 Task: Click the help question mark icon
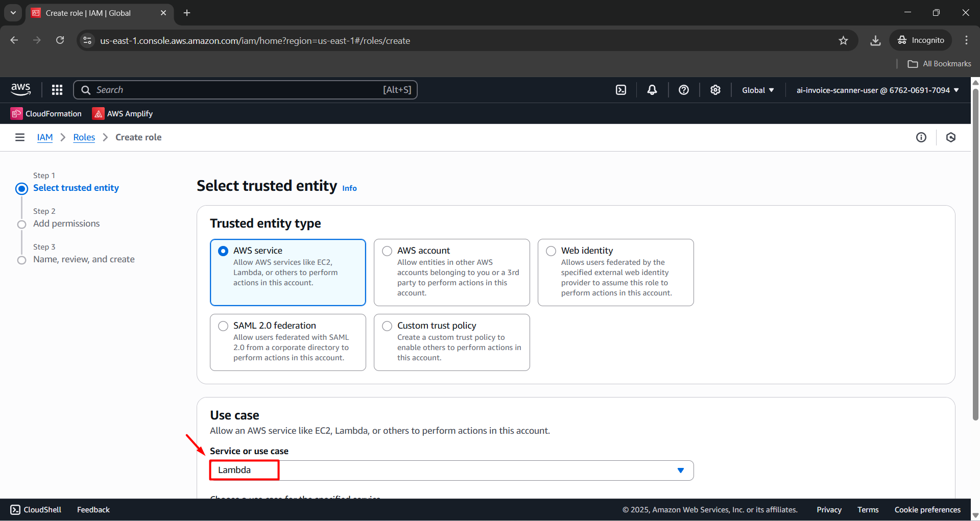[684, 90]
